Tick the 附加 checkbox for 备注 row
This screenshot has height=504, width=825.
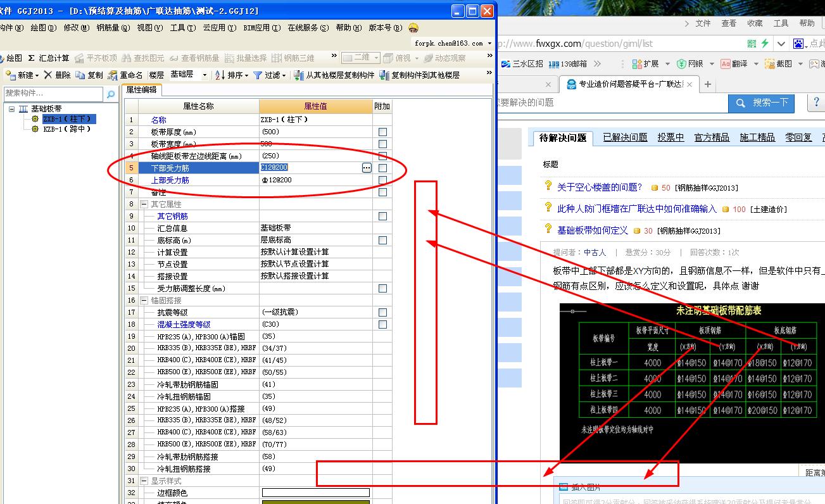point(382,192)
